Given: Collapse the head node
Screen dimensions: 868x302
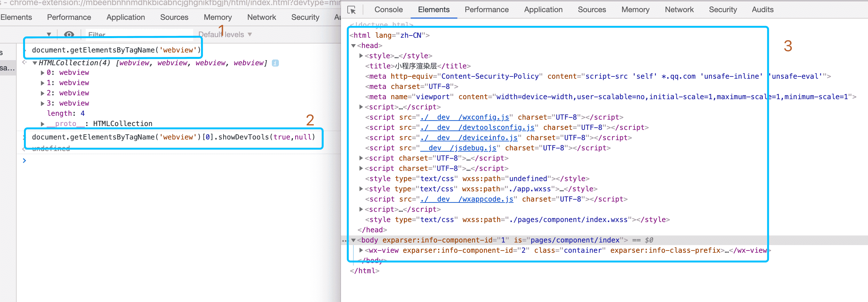Looking at the screenshot, I should click(353, 45).
